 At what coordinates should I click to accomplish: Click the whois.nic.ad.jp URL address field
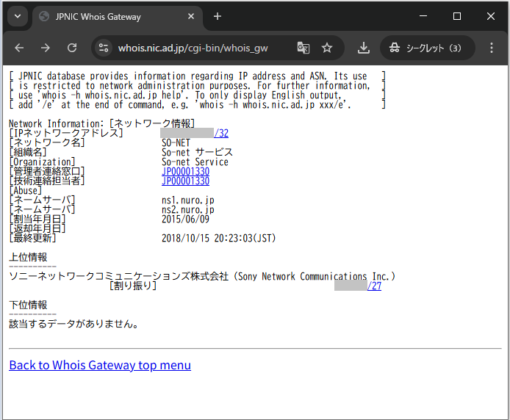tap(193, 48)
